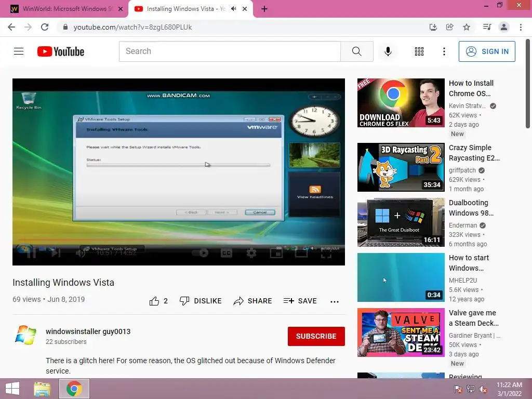Open Chrome three-dot menu
Viewport: 532px width, 399px height.
click(x=521, y=27)
